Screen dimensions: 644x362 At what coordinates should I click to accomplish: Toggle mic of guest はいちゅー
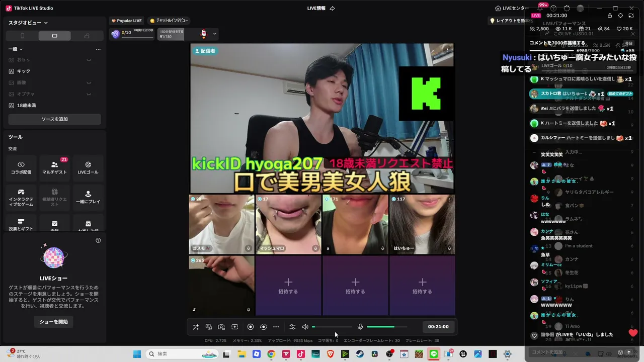(449, 248)
